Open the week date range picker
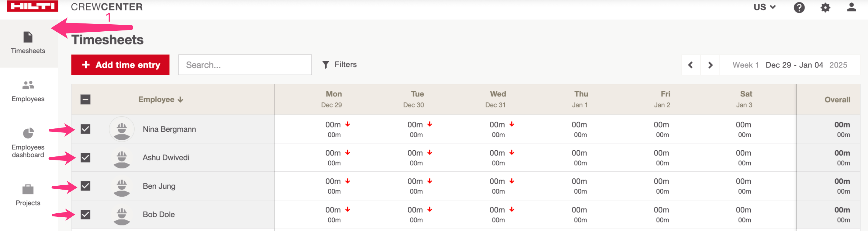The width and height of the screenshot is (868, 231). tap(790, 65)
